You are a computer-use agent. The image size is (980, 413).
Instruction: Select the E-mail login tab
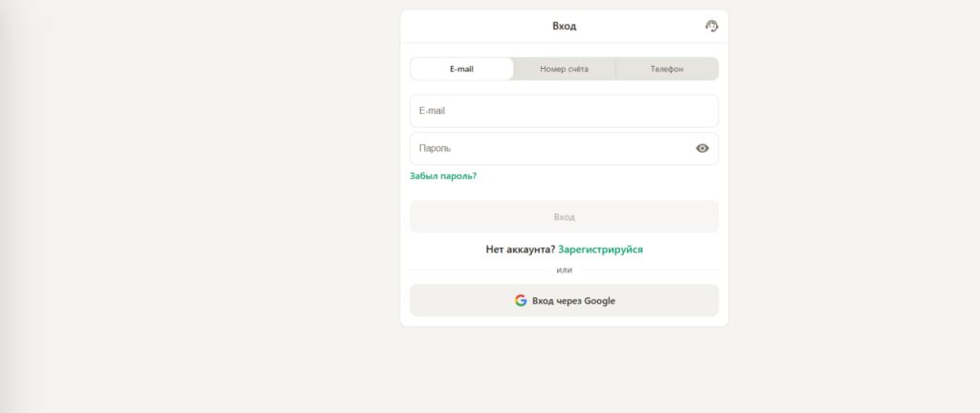[x=461, y=69]
